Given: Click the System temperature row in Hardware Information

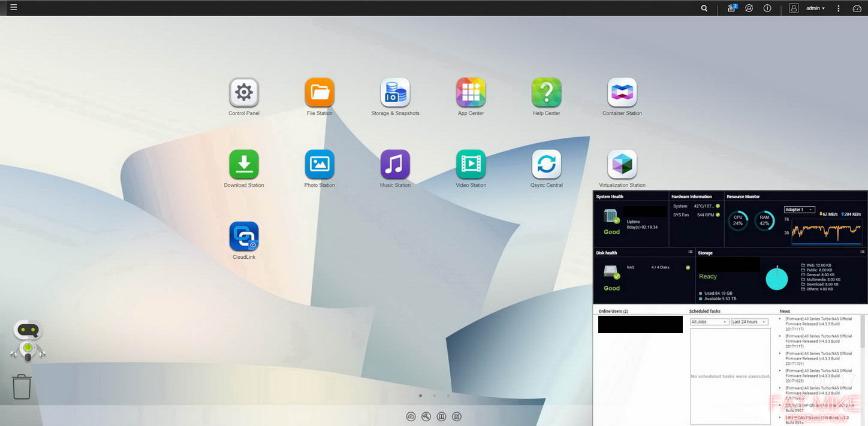Looking at the screenshot, I should (696, 206).
